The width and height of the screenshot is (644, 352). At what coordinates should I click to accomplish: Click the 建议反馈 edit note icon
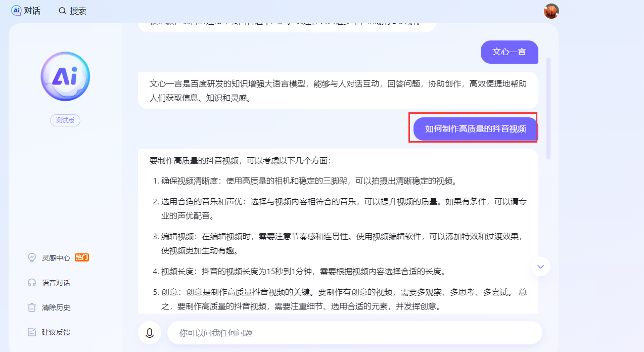click(32, 332)
